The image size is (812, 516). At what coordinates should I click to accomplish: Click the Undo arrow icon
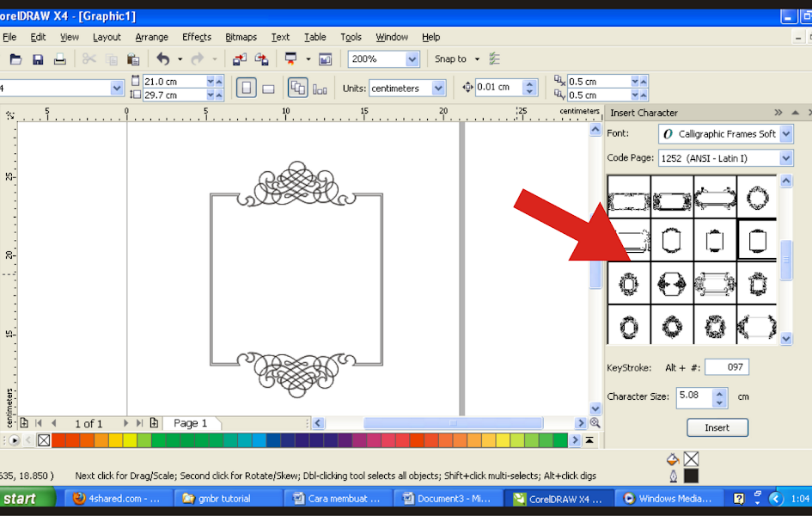[x=163, y=59]
